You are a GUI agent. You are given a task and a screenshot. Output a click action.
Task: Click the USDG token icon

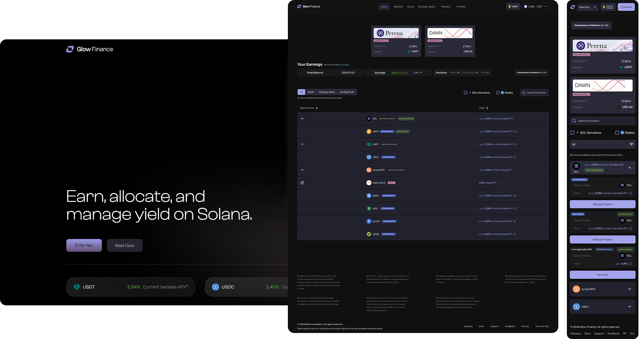coord(369,234)
